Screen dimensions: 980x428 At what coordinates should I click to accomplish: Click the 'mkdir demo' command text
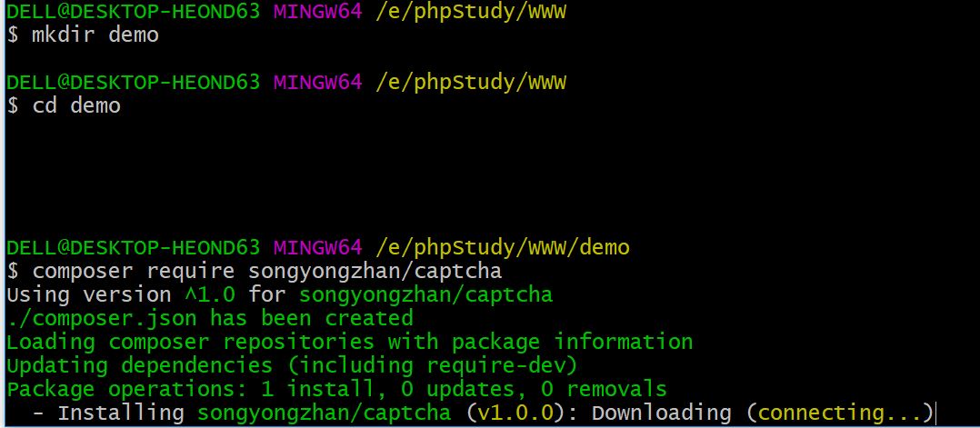pos(95,35)
